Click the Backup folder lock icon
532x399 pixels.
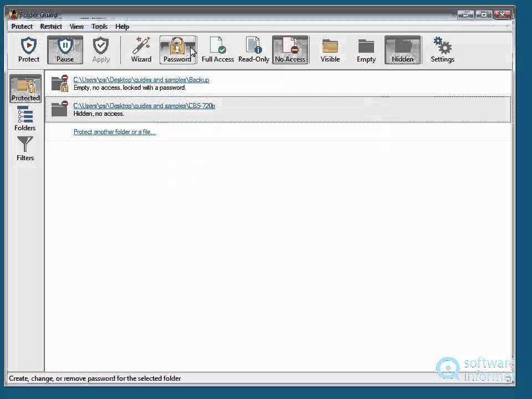60,84
